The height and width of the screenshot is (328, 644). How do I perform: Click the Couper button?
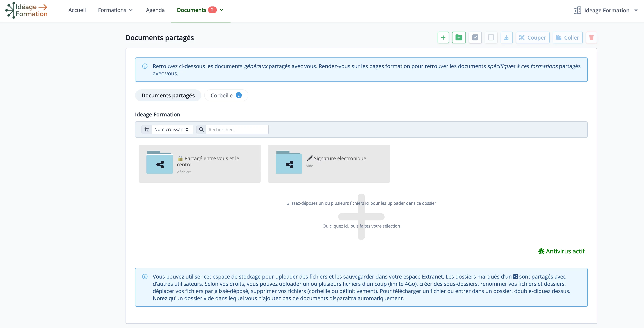[533, 37]
